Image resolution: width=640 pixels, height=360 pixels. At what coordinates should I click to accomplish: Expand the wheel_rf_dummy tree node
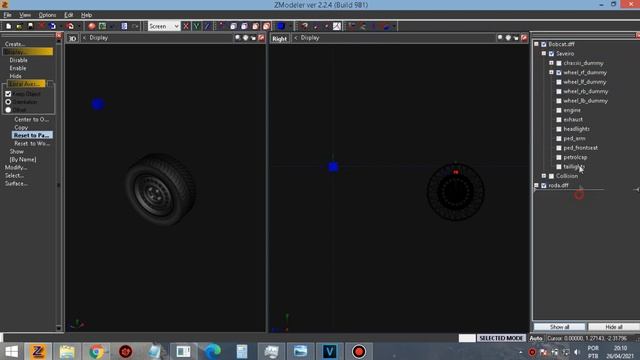pos(551,72)
